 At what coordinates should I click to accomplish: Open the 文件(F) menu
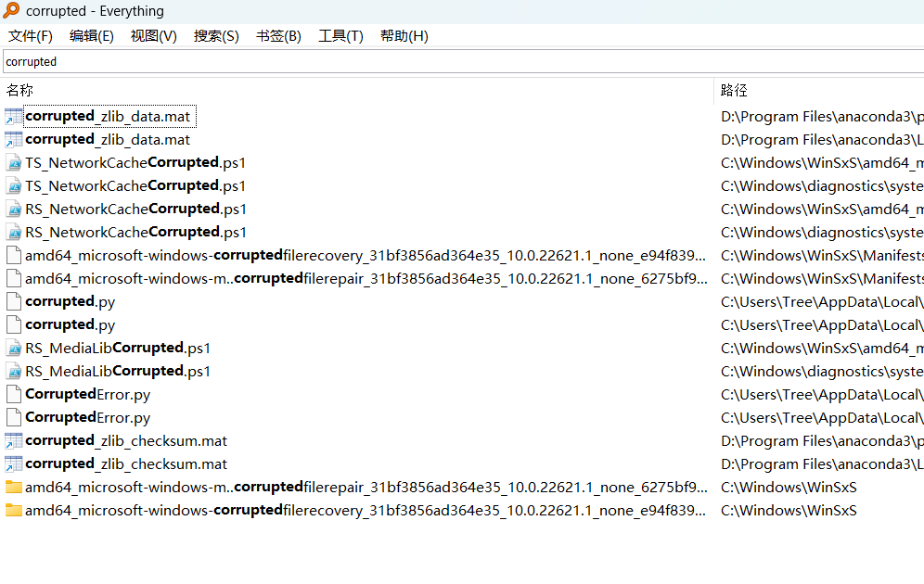tap(30, 36)
